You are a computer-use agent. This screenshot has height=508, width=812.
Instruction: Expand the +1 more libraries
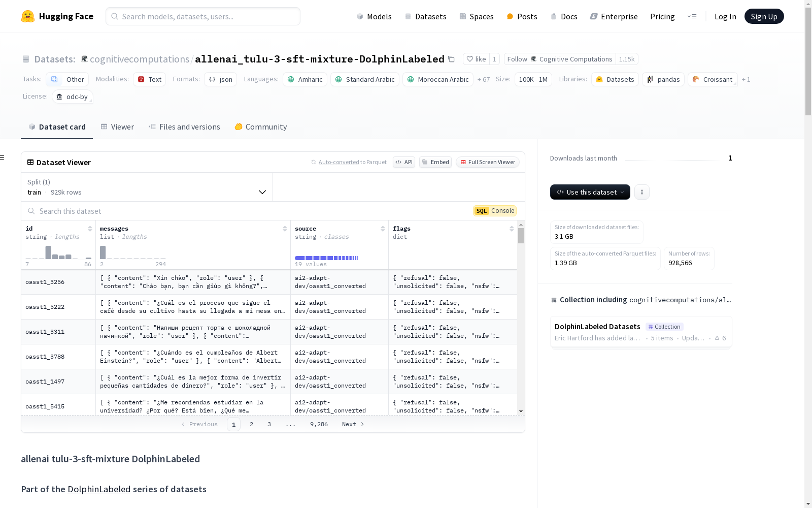[x=746, y=79]
